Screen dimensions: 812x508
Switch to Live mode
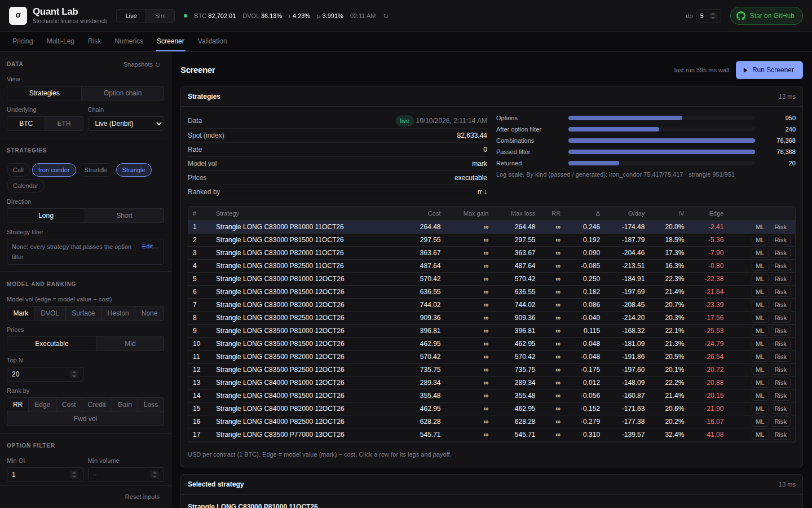(131, 16)
